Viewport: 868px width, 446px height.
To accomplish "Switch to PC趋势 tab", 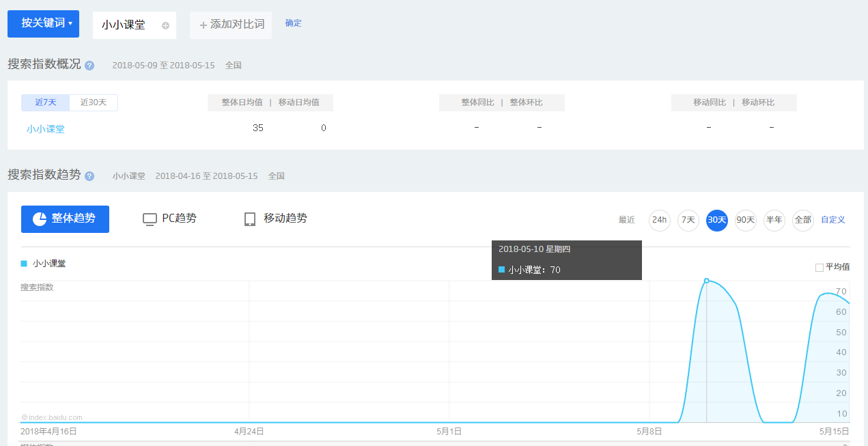I will click(169, 219).
